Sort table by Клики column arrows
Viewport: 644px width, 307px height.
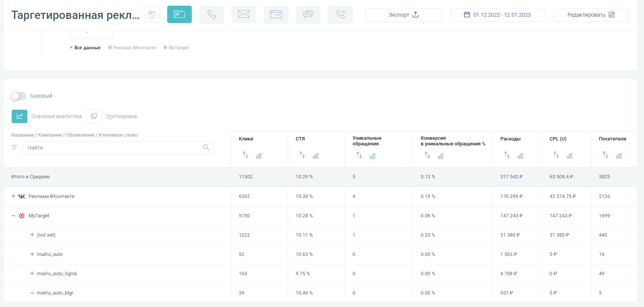coord(245,155)
